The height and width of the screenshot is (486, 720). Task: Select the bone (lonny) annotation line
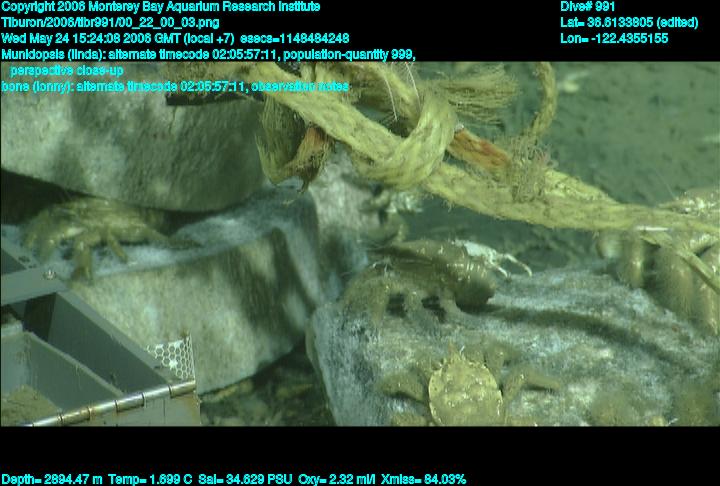[x=175, y=86]
